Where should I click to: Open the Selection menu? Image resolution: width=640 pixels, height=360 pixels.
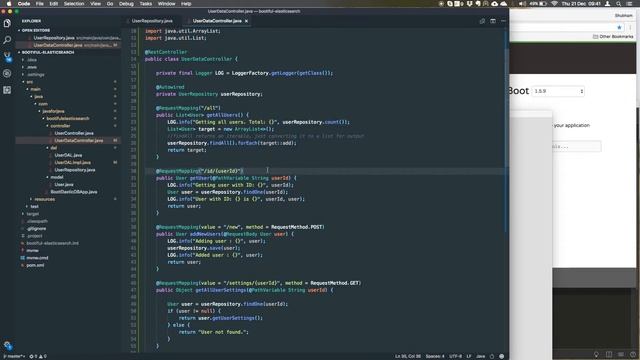pyautogui.click(x=74, y=3)
